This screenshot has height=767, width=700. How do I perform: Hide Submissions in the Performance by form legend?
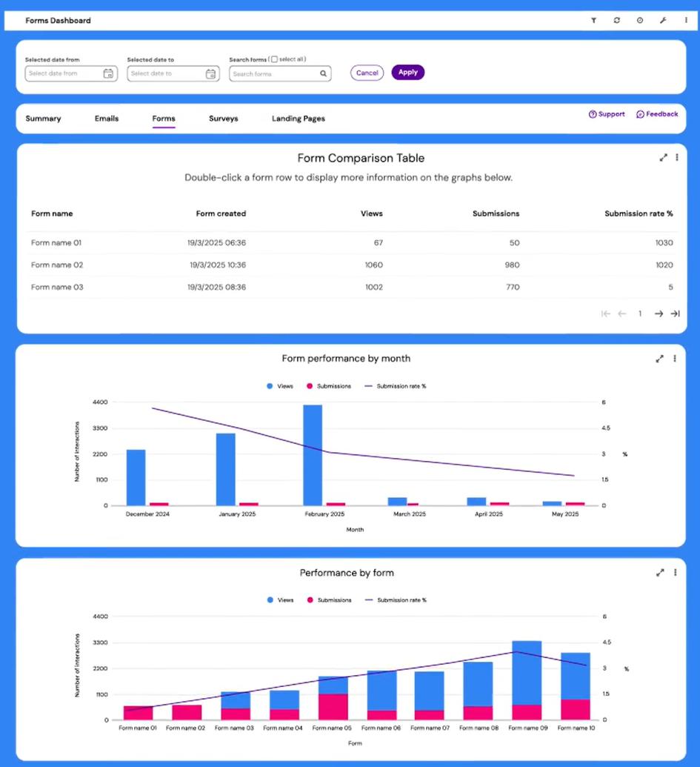tap(329, 600)
